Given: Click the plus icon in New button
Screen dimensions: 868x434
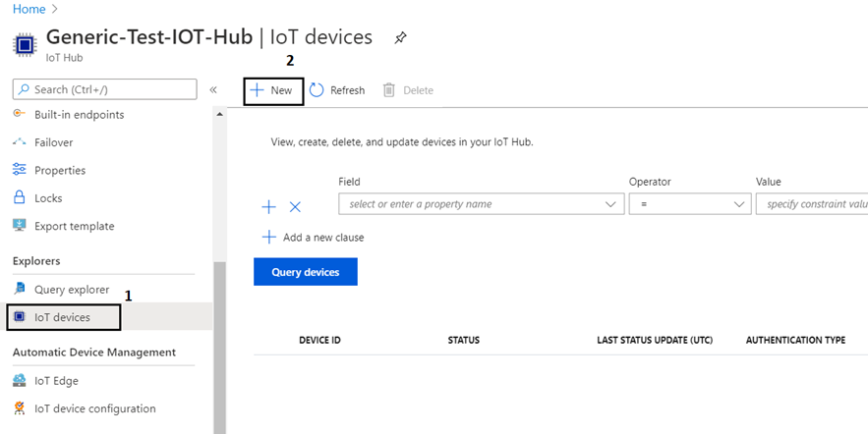Looking at the screenshot, I should tap(257, 90).
